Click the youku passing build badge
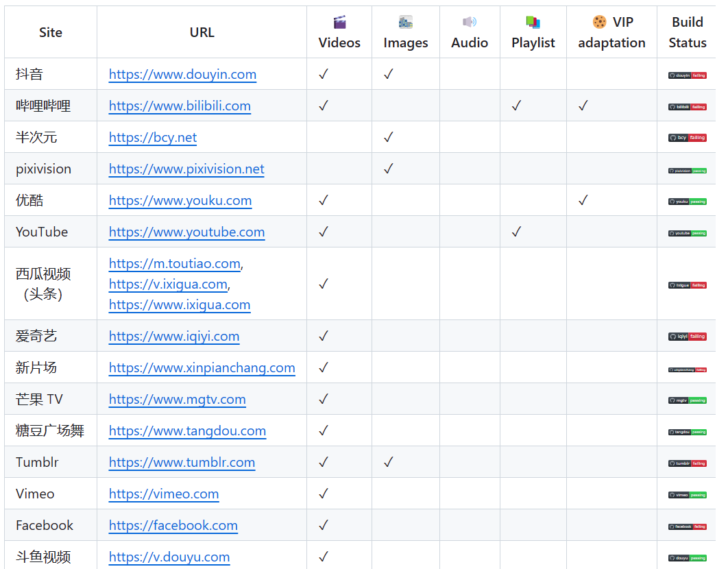This screenshot has height=569, width=728. [x=687, y=202]
